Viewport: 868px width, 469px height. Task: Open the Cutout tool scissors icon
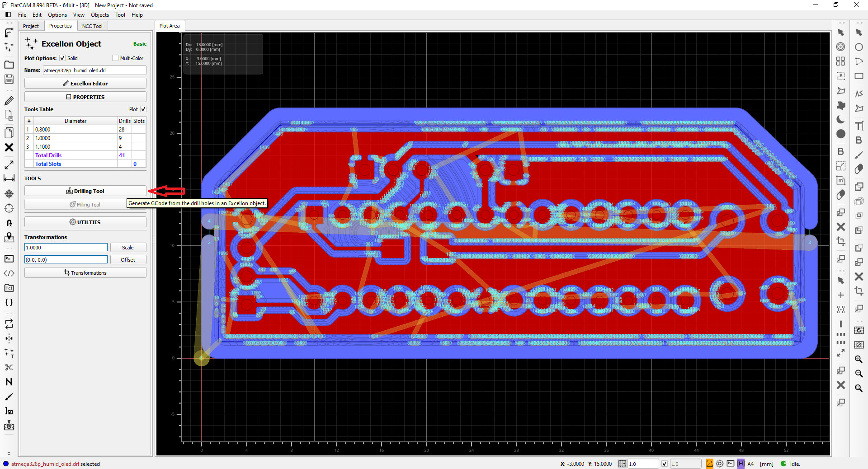(x=9, y=367)
